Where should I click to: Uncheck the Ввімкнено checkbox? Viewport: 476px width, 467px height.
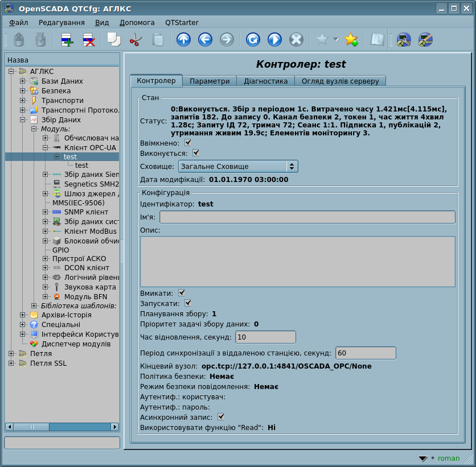188,142
